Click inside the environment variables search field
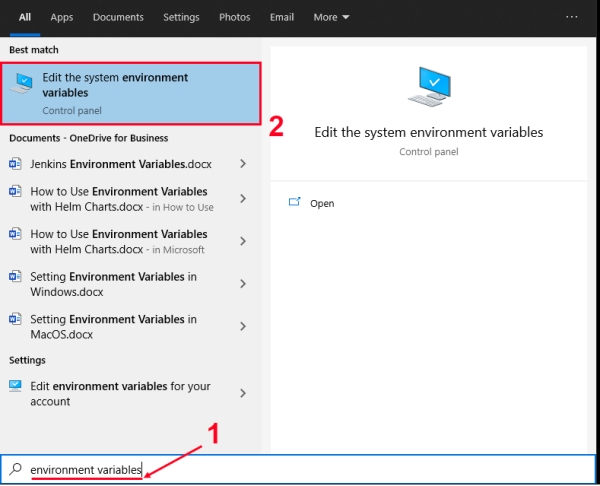The height and width of the screenshot is (486, 600). [x=300, y=469]
